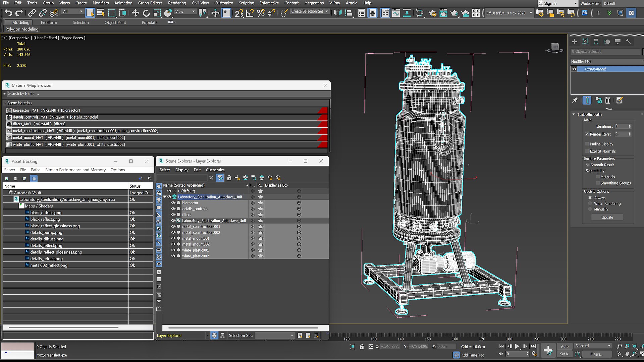Open Bitmap Performance and Memory menu
Viewport: 644px width, 362px height.
[75, 170]
